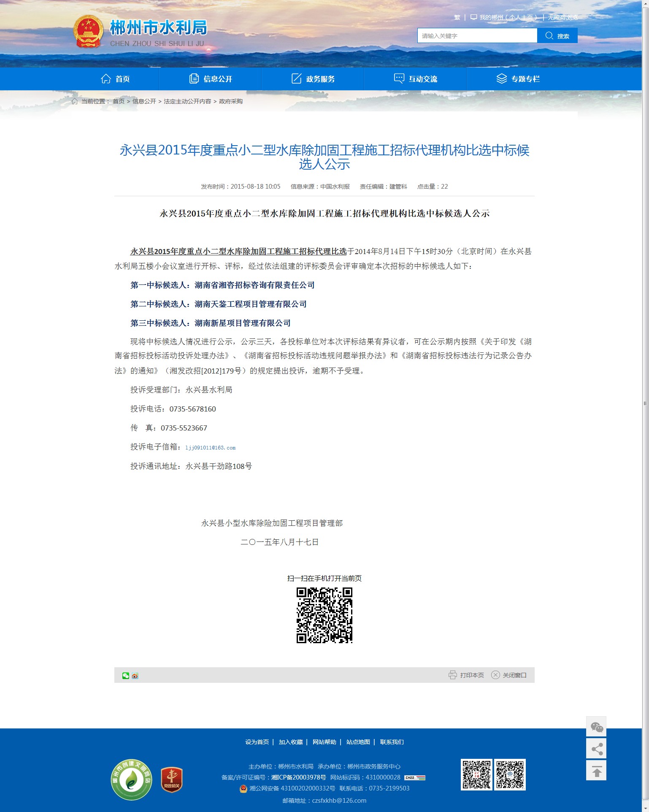
Task: Click the national emblem logo in header
Action: coord(88,32)
